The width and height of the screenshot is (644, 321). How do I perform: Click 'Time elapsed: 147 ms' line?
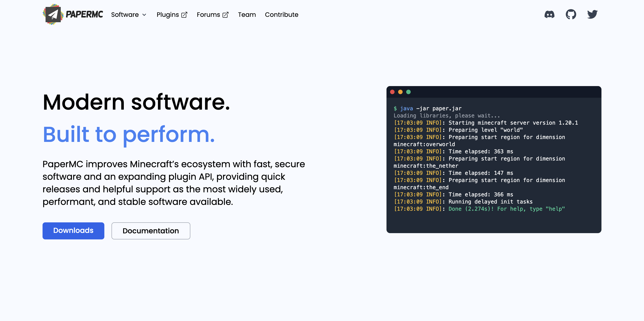[453, 173]
